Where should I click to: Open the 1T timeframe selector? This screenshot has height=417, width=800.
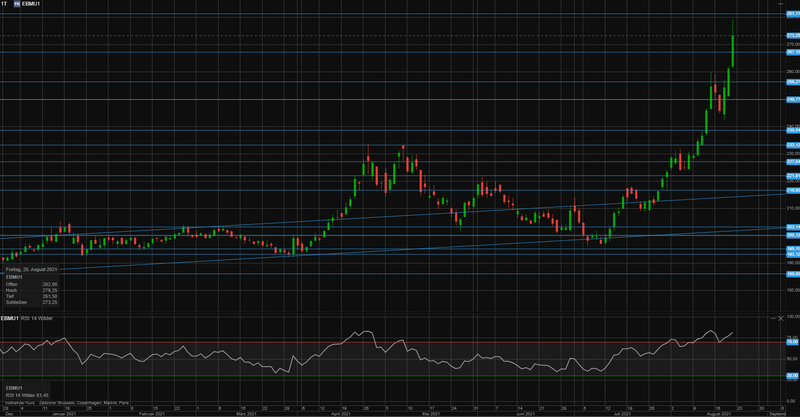5,5
